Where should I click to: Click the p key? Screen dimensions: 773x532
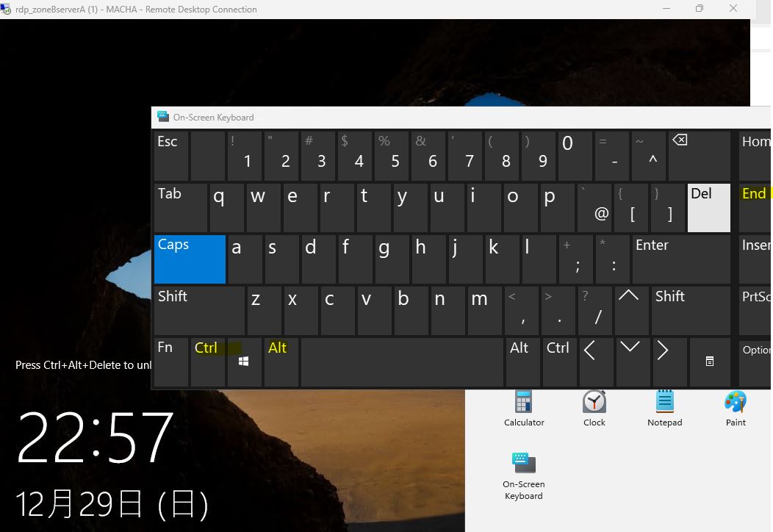tap(558, 207)
